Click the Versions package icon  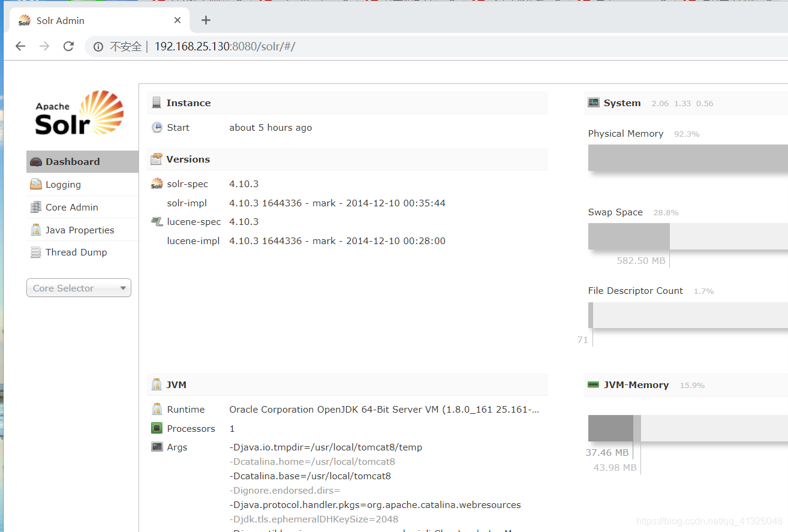(x=157, y=160)
